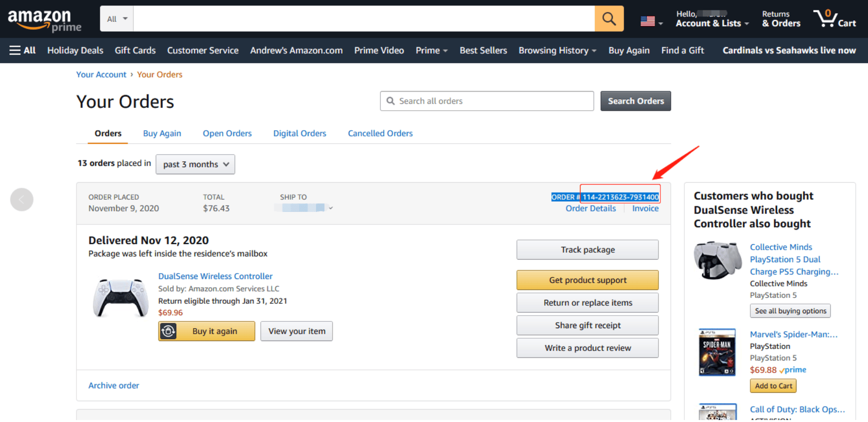This screenshot has height=422, width=868.
Task: Click the Amazon Prime logo
Action: click(44, 20)
